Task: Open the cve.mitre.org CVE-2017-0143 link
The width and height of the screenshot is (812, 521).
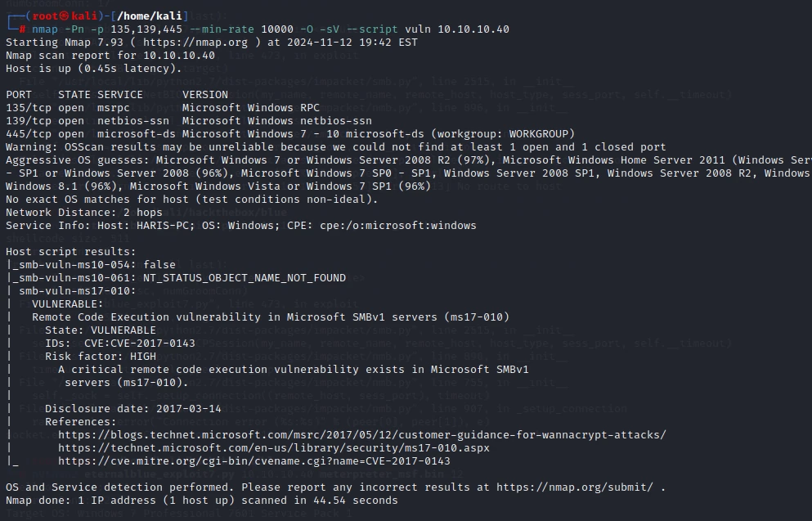Action: coord(253,461)
